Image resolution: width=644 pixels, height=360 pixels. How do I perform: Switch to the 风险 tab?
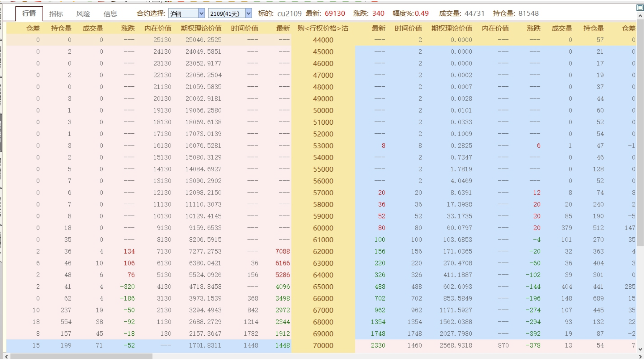point(83,14)
